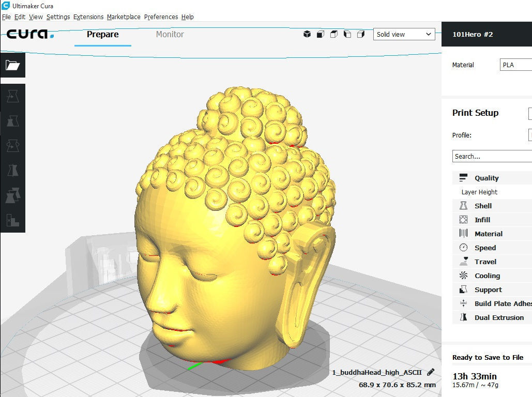
Task: Open the Preferences menu
Action: pyautogui.click(x=161, y=17)
